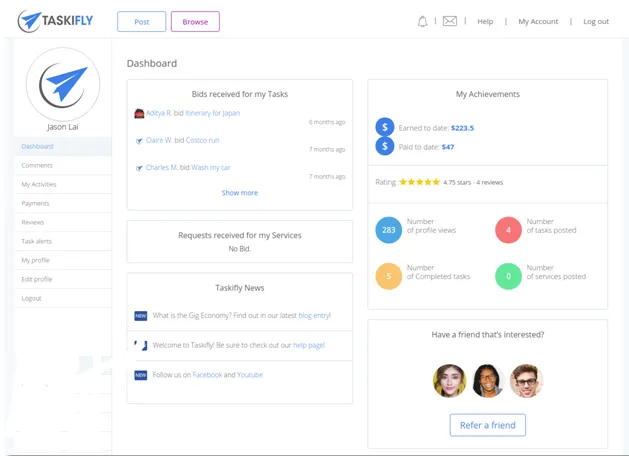
Task: Click Jason Lai's profile avatar picture
Action: pyautogui.click(x=63, y=84)
